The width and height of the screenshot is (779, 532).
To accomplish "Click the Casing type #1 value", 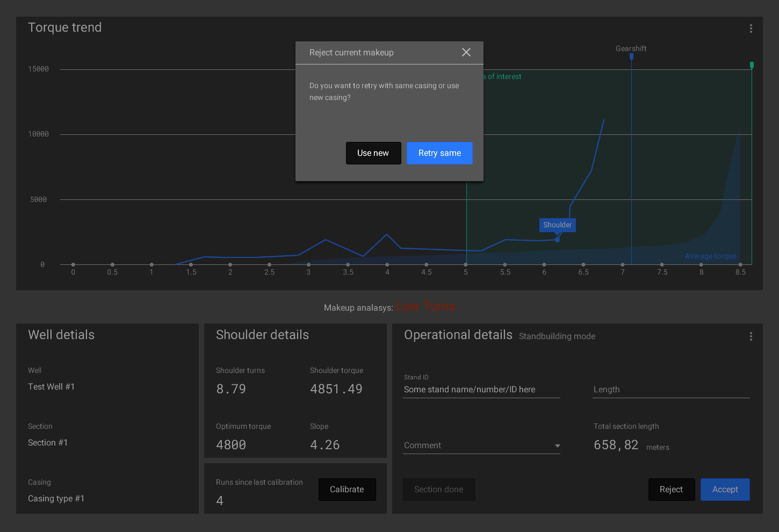I will 56,499.
